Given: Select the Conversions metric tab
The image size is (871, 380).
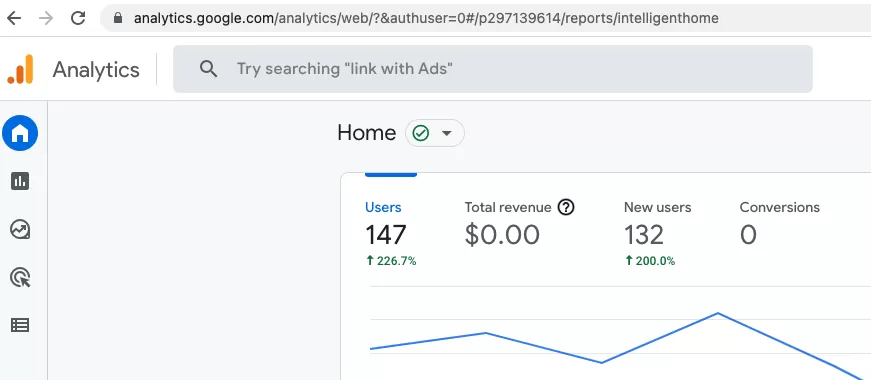Looking at the screenshot, I should [x=779, y=207].
